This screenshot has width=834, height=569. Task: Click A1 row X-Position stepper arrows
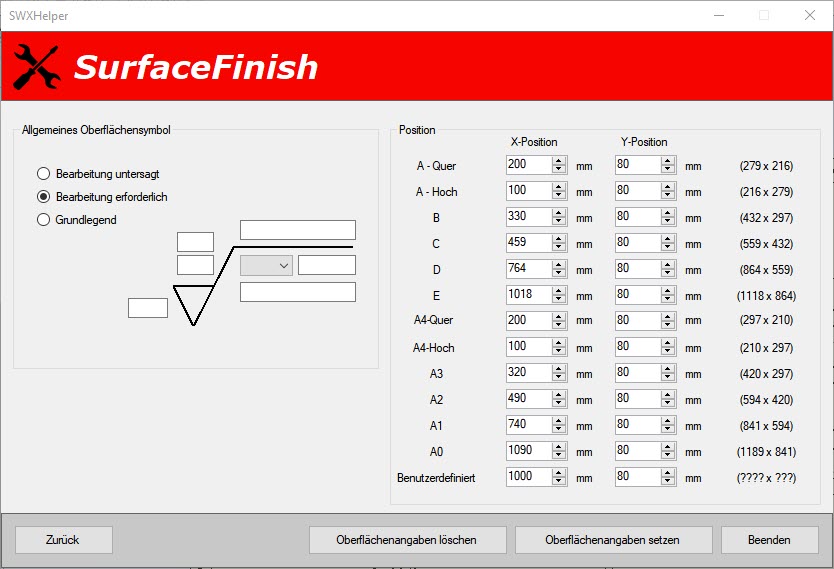tap(558, 425)
